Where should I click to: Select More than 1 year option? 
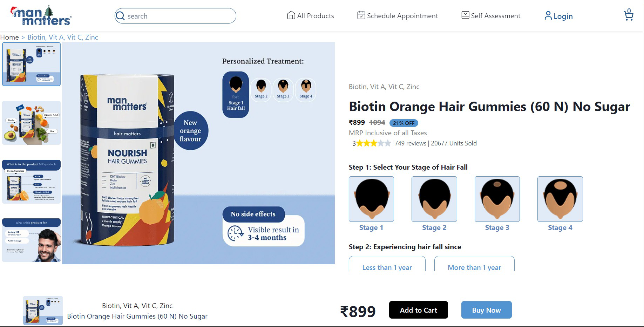[474, 267]
